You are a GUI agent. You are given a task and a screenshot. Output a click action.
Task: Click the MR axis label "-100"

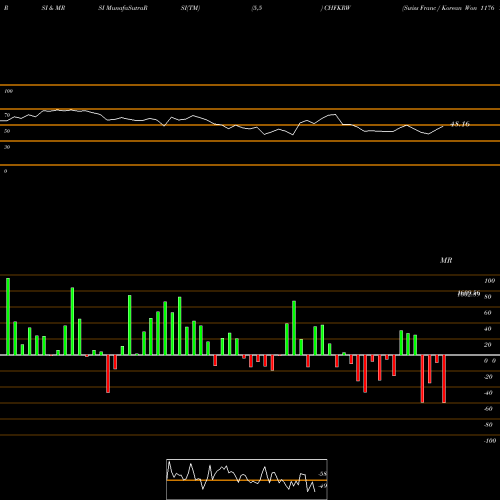(x=490, y=441)
